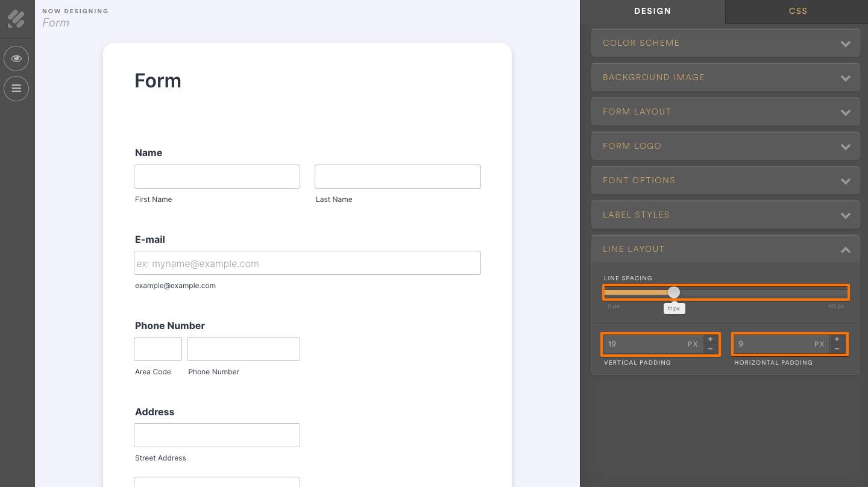Collapse the Line Layout panel

point(725,249)
